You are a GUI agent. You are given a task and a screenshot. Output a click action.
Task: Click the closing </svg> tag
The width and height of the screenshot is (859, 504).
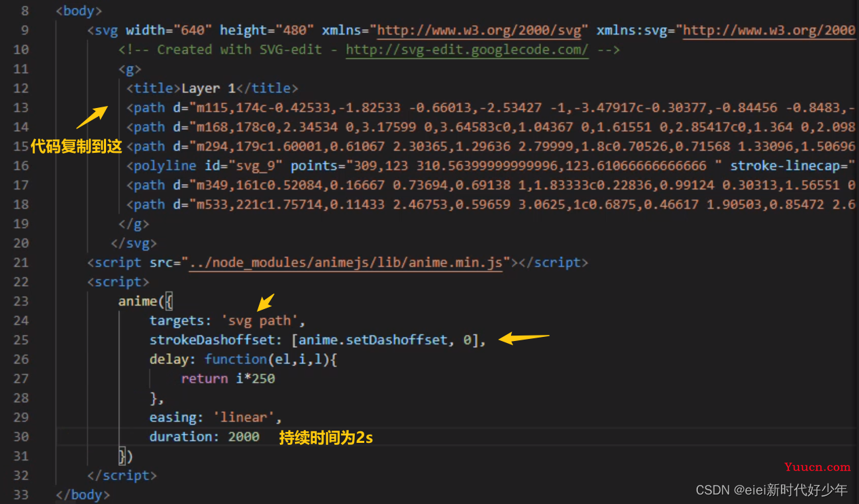134,243
